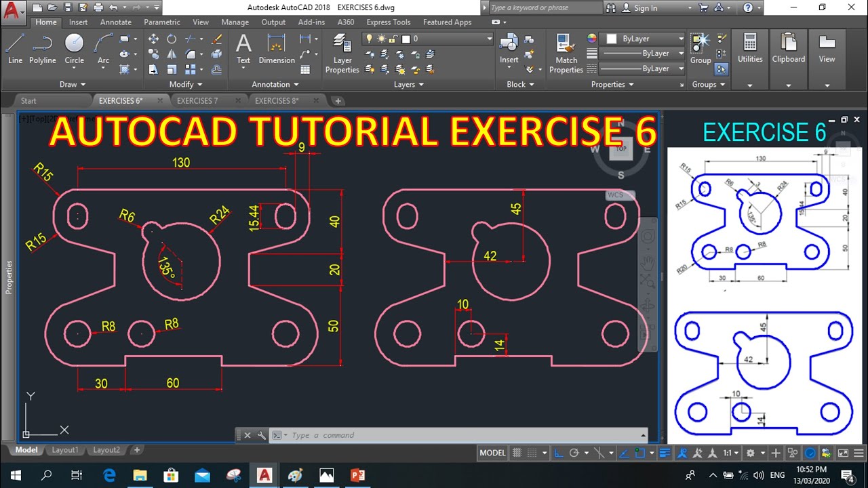Open File Explorer from taskbar
This screenshot has height=488, width=868.
pos(140,475)
